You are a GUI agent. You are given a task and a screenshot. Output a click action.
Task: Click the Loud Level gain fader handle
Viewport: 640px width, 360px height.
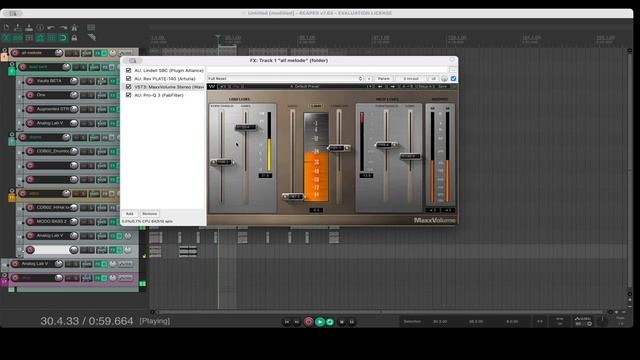246,127
